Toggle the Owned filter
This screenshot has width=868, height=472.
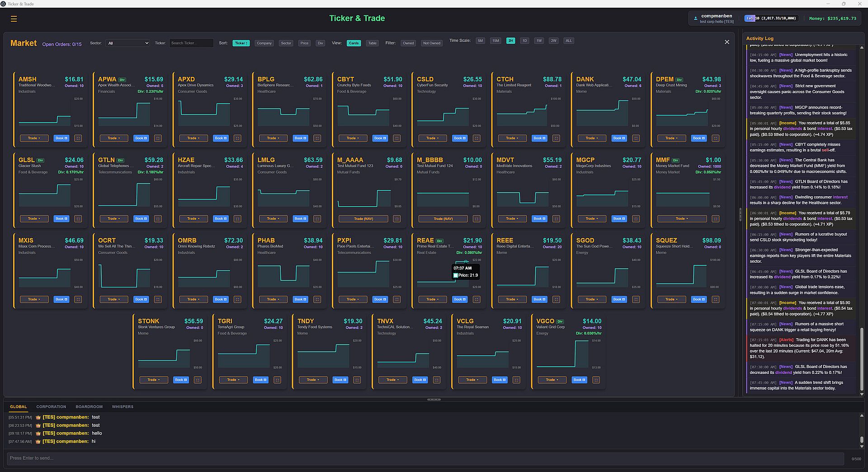pos(408,43)
